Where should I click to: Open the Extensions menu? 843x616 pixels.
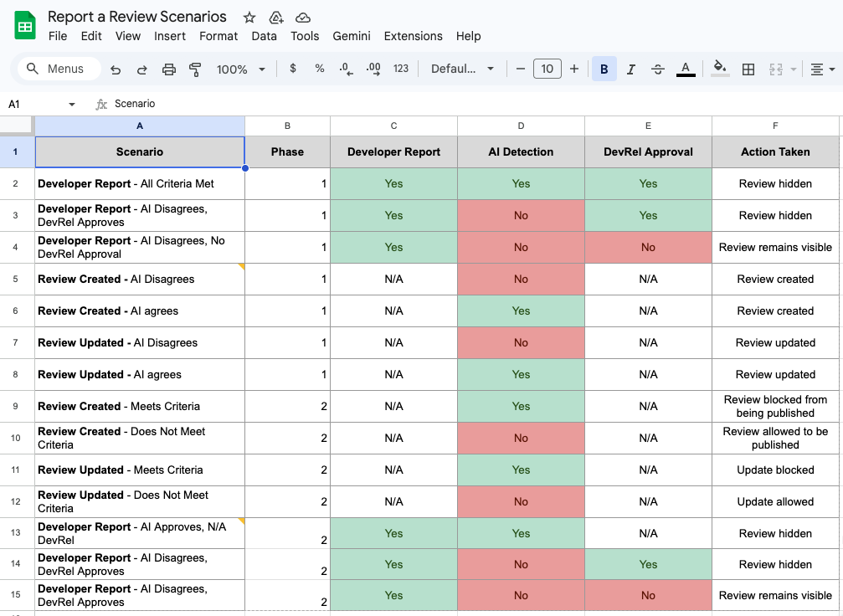413,36
